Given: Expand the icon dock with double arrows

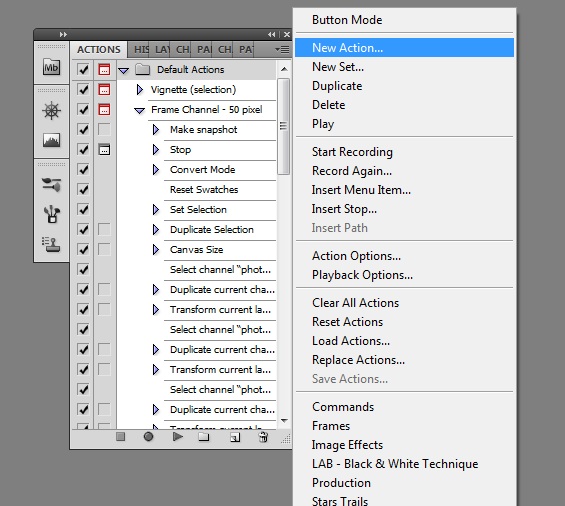Looking at the screenshot, I should coord(63,35).
